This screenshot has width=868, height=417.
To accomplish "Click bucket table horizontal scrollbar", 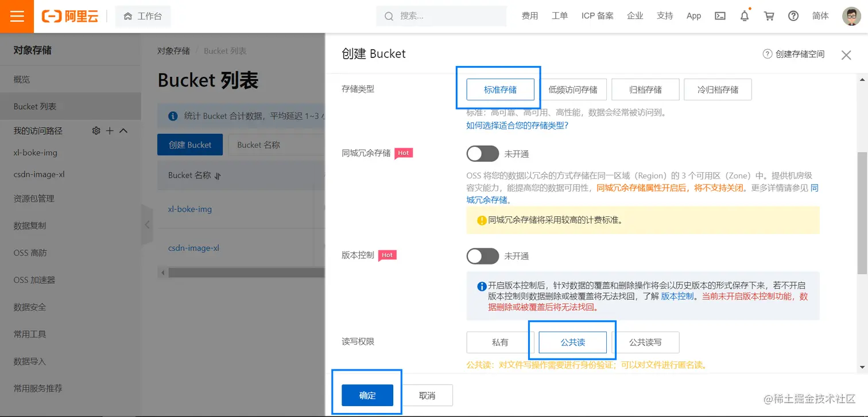I will [x=246, y=272].
